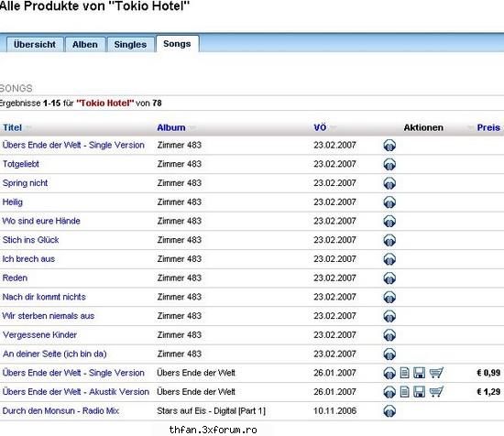Listen to Spring nicht via headphone icon
This screenshot has width=504, height=436.
(x=389, y=183)
